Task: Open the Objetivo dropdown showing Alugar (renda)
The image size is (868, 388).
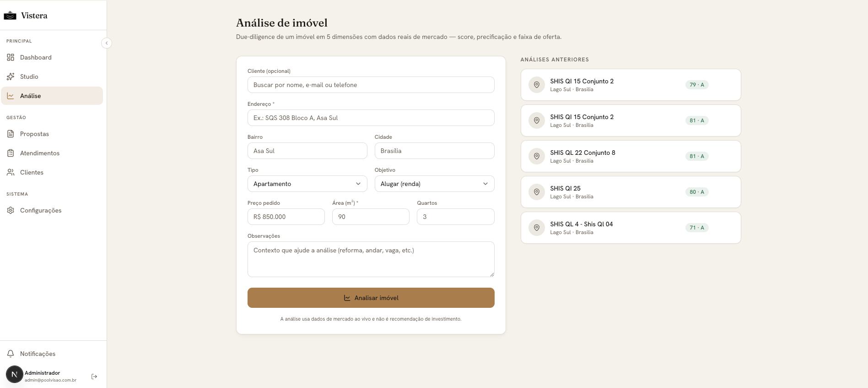Action: coord(434,184)
